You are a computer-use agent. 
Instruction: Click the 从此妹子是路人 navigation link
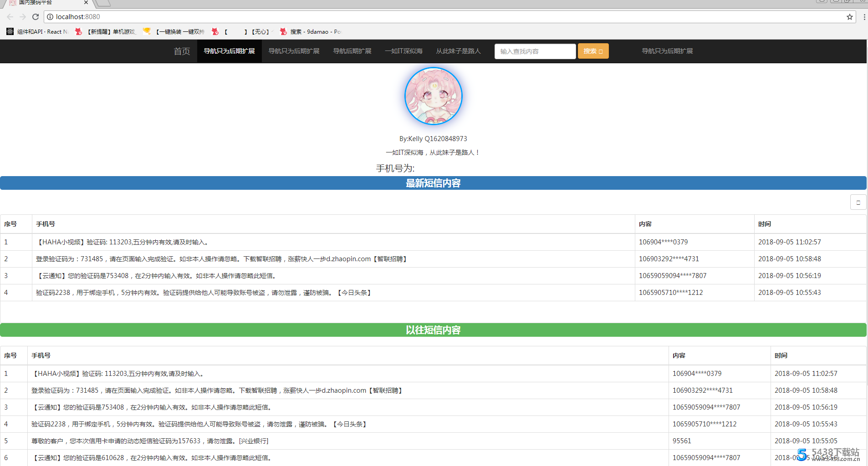[x=459, y=51]
